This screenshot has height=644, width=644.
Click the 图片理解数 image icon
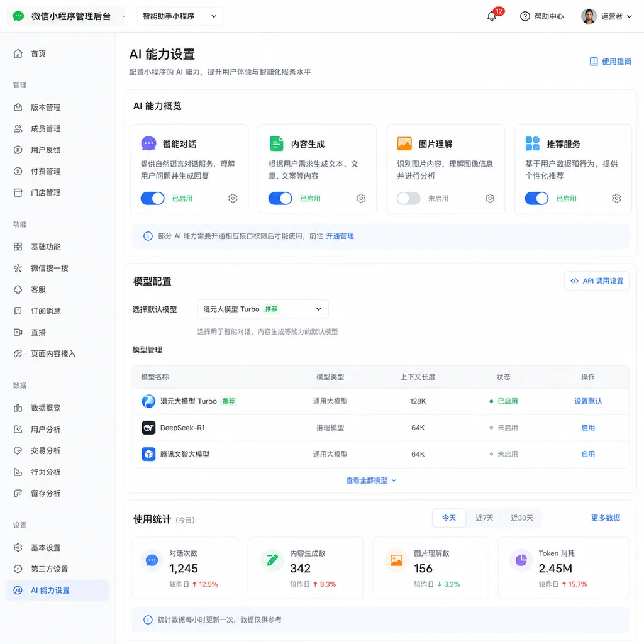click(x=396, y=560)
